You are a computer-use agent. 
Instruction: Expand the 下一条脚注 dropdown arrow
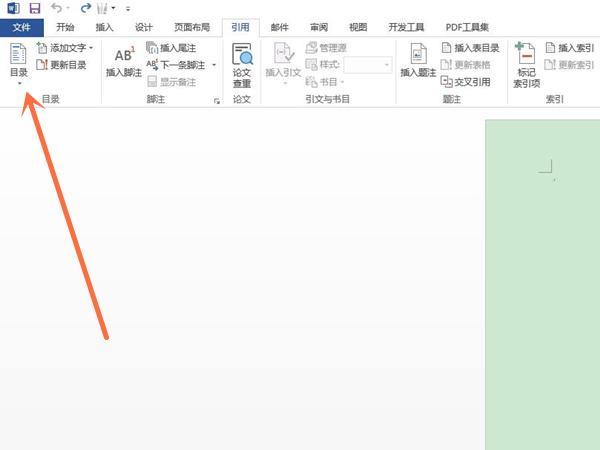213,65
